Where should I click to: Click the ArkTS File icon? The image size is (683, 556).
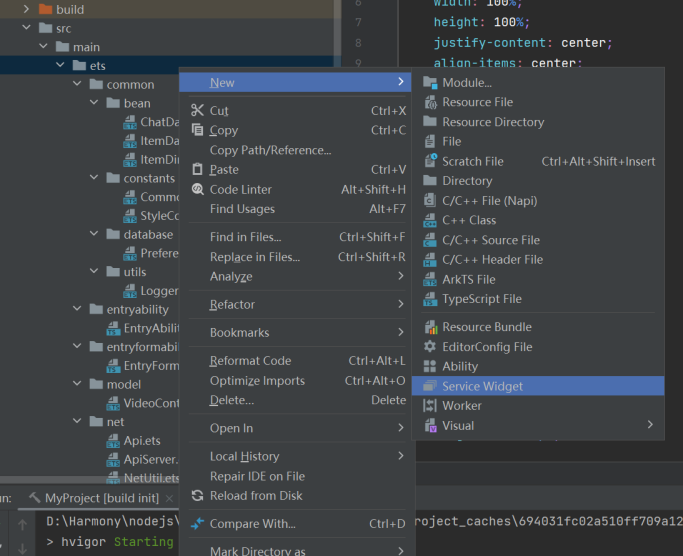430,279
